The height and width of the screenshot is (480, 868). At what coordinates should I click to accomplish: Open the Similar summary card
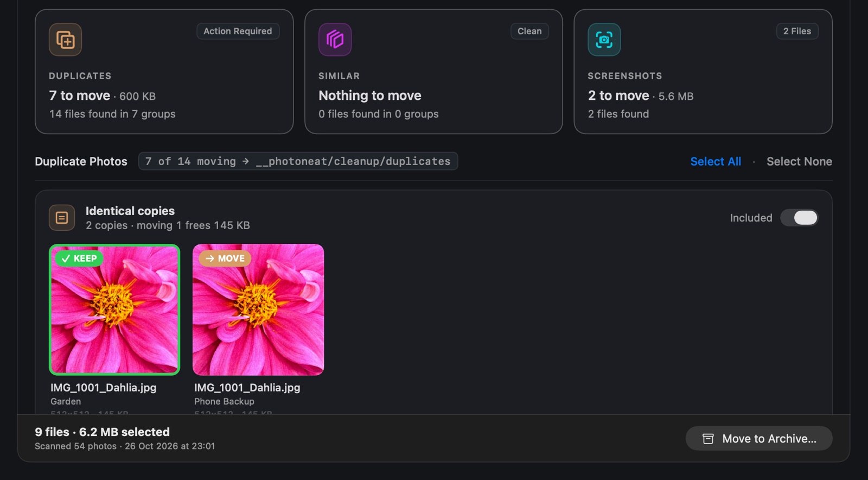(433, 71)
